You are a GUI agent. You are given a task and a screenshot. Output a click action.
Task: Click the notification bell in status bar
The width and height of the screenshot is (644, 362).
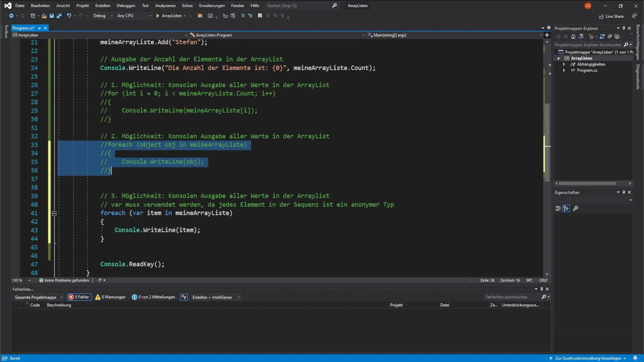click(x=635, y=358)
